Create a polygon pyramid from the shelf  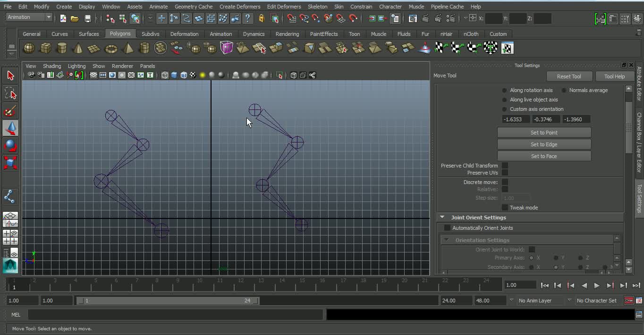click(127, 48)
